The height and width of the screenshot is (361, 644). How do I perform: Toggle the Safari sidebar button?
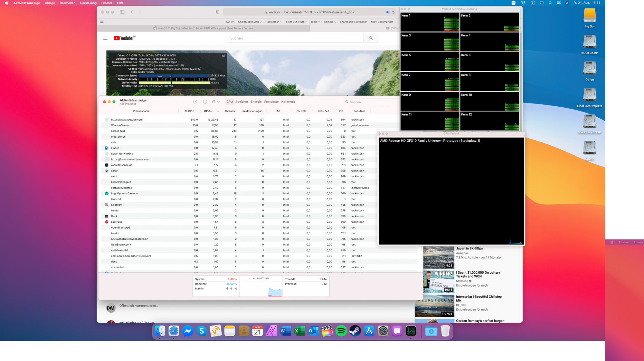pos(122,12)
